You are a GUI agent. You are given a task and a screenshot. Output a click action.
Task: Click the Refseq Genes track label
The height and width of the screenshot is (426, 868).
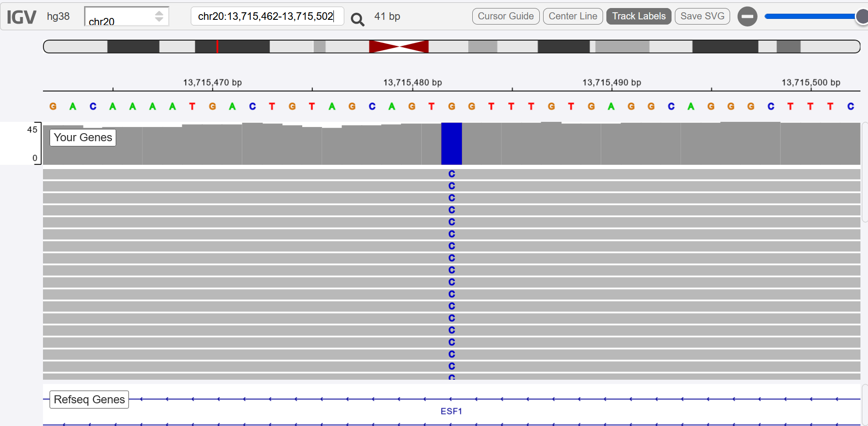pos(89,400)
